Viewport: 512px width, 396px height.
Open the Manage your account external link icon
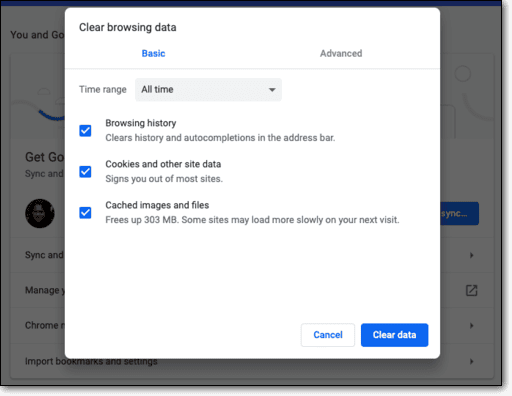[x=471, y=290]
